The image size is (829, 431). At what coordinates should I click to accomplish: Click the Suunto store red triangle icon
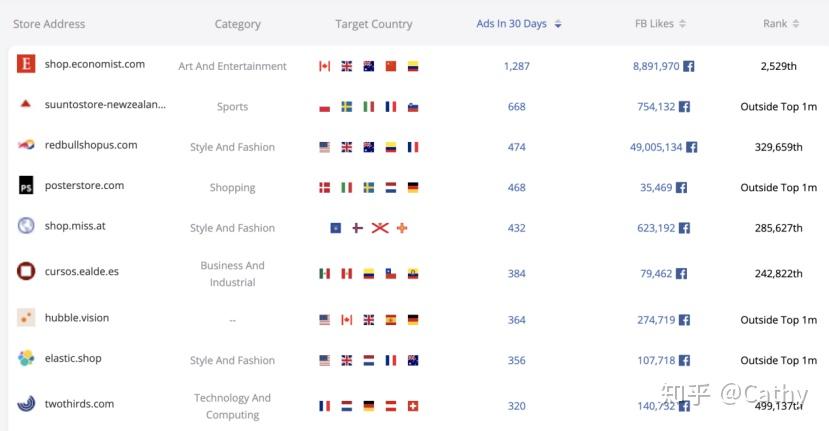(x=26, y=104)
